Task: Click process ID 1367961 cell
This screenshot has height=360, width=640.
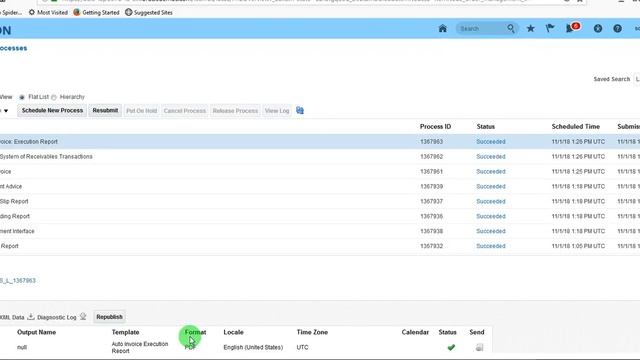Action: point(431,171)
